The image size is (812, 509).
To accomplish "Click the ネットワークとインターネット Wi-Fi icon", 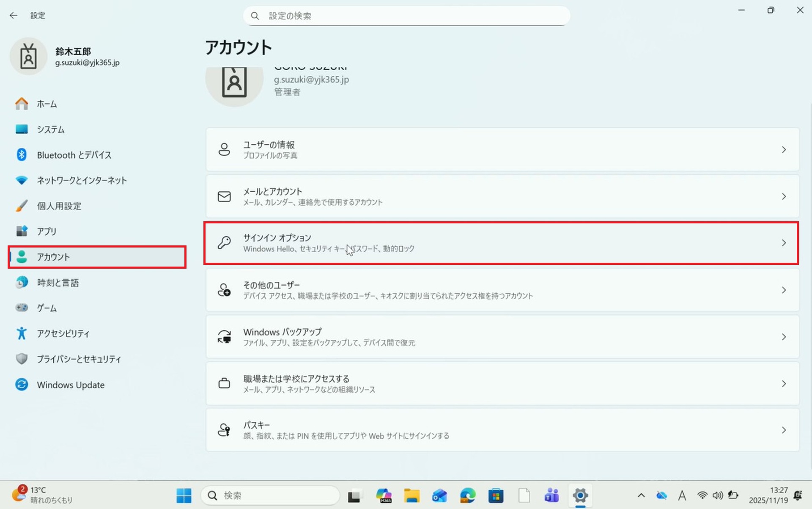I will coord(22,180).
